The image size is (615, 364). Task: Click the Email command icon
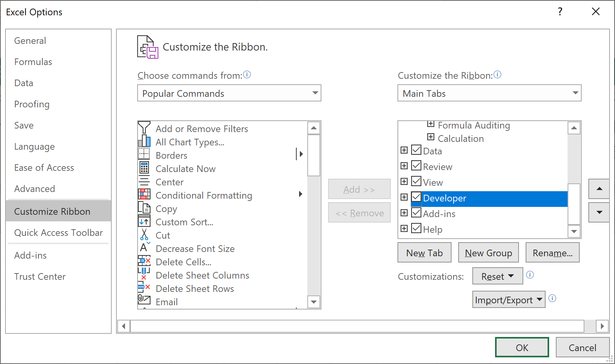pos(144,301)
